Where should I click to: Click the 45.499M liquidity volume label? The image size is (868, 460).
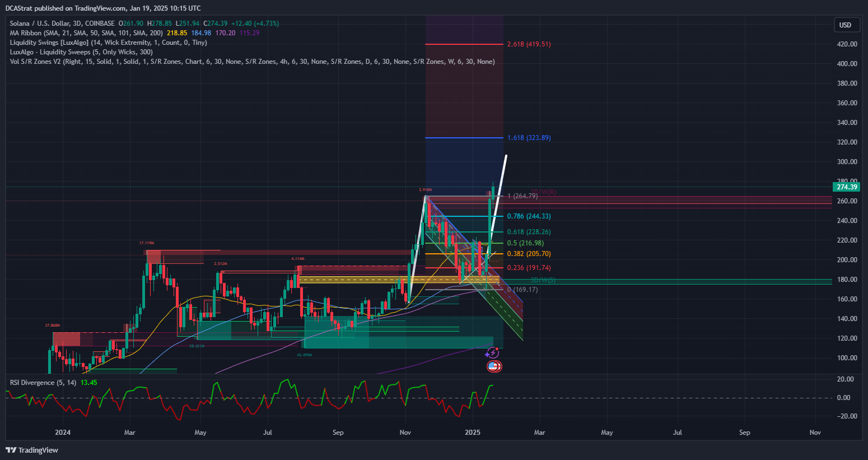(x=304, y=355)
